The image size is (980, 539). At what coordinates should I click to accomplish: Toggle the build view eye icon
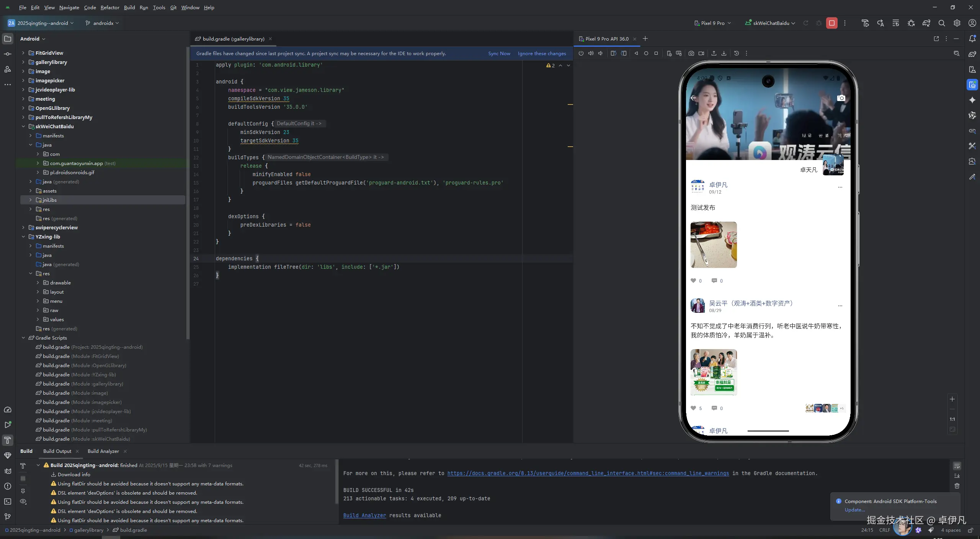tap(23, 501)
